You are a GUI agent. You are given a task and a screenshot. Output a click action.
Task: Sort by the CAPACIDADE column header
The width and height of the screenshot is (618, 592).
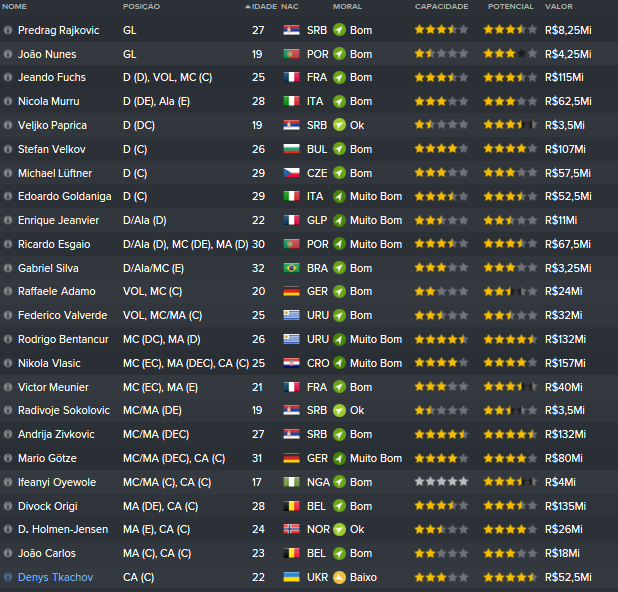(441, 6)
